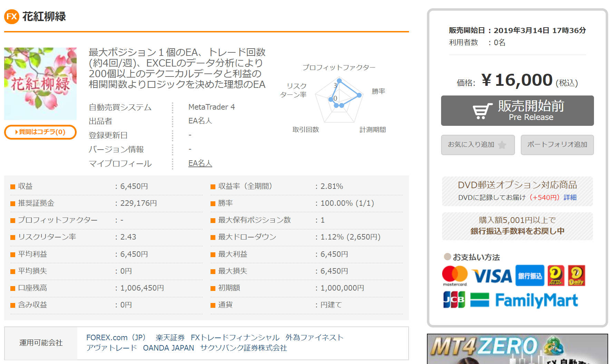This screenshot has width=614, height=364.
Task: Click the 最大保有ポジション数 stat label
Action: [x=255, y=220]
